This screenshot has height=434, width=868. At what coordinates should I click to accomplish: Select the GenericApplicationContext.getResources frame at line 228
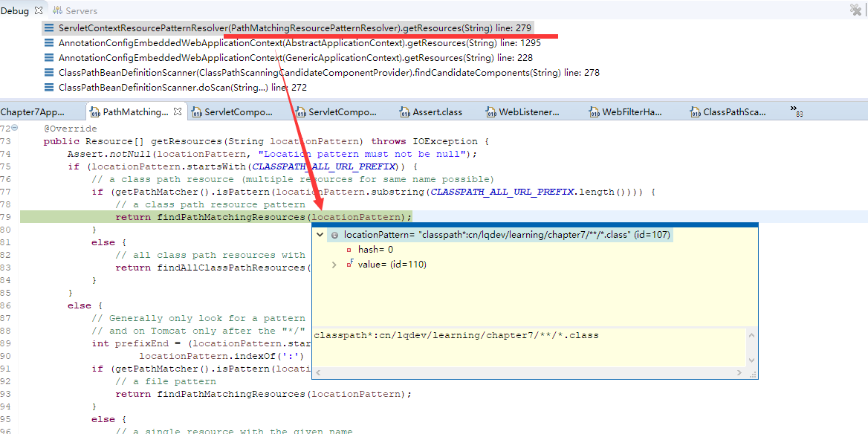tap(297, 58)
